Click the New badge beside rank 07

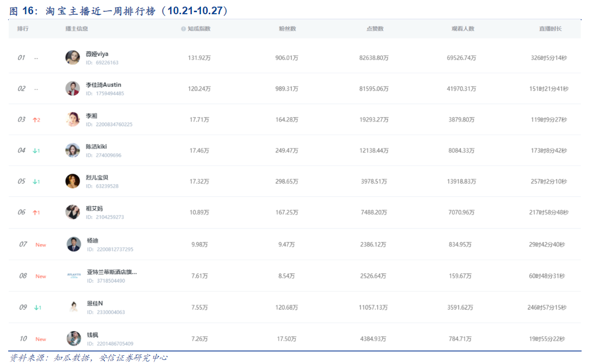point(41,245)
